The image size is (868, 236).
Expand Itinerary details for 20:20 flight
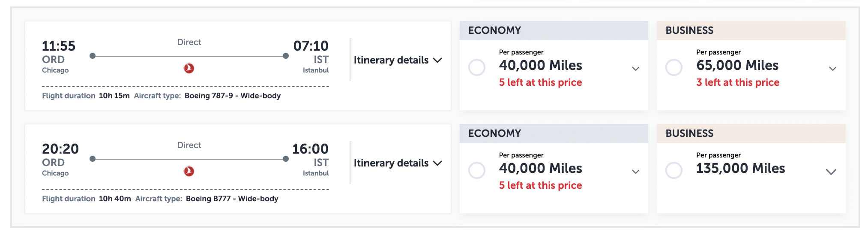click(397, 163)
